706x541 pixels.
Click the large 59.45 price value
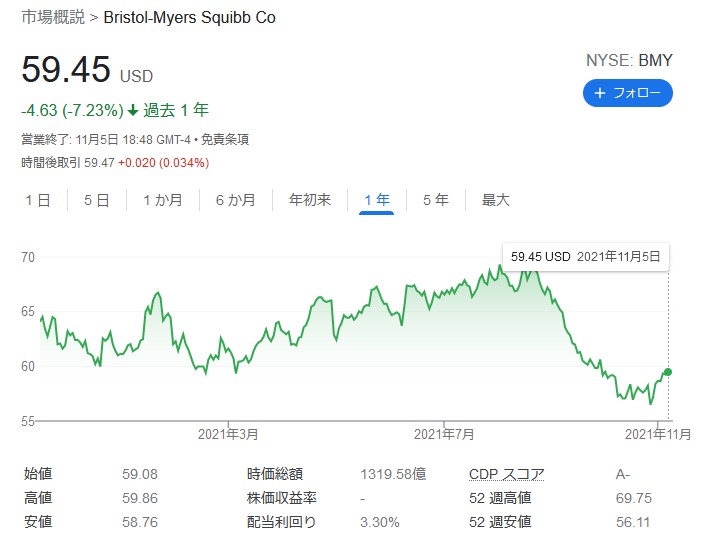[x=66, y=69]
